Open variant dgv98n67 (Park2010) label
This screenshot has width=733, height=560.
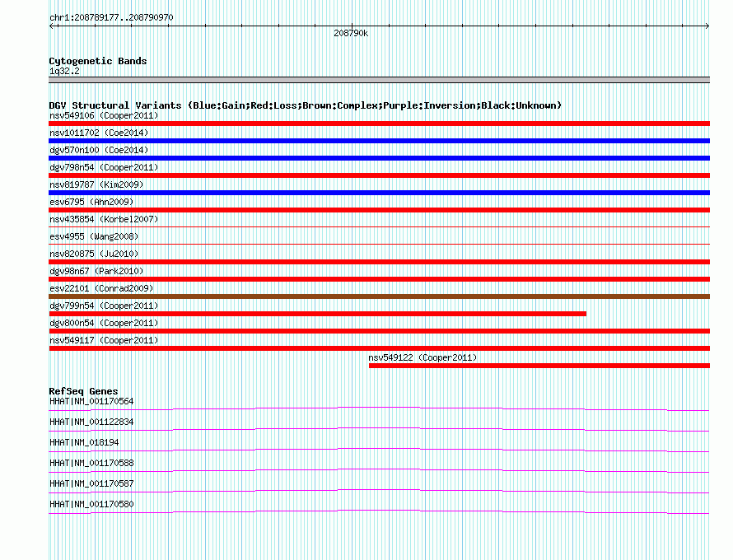click(x=96, y=271)
